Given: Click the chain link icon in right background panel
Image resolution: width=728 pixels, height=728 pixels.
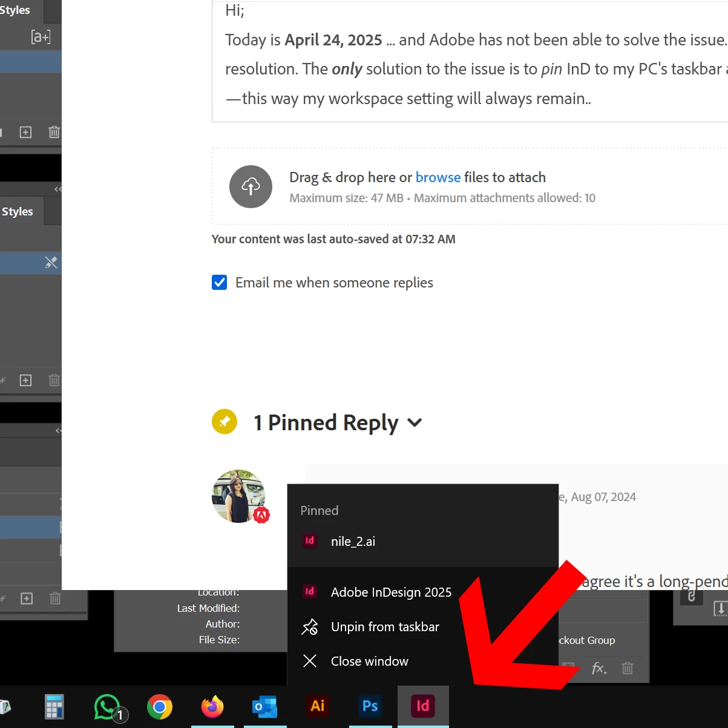Looking at the screenshot, I should (x=692, y=597).
